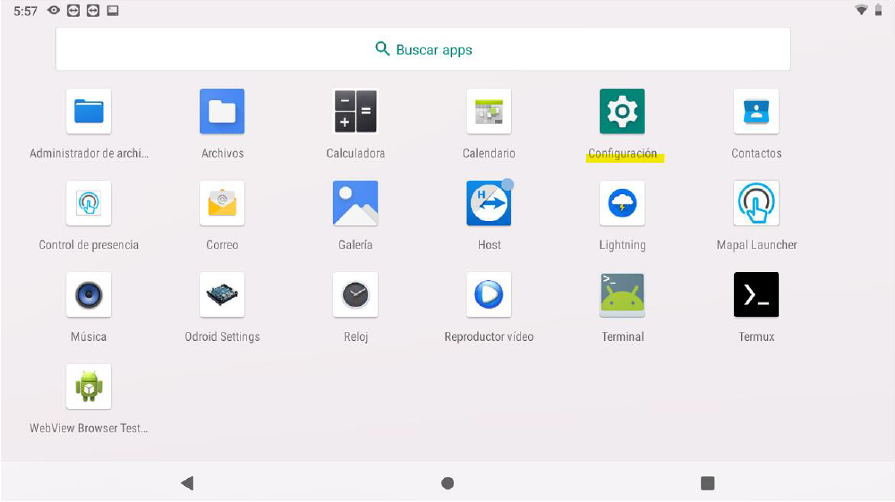The width and height of the screenshot is (895, 502).
Task: Open Control de presencia app
Action: 88,204
